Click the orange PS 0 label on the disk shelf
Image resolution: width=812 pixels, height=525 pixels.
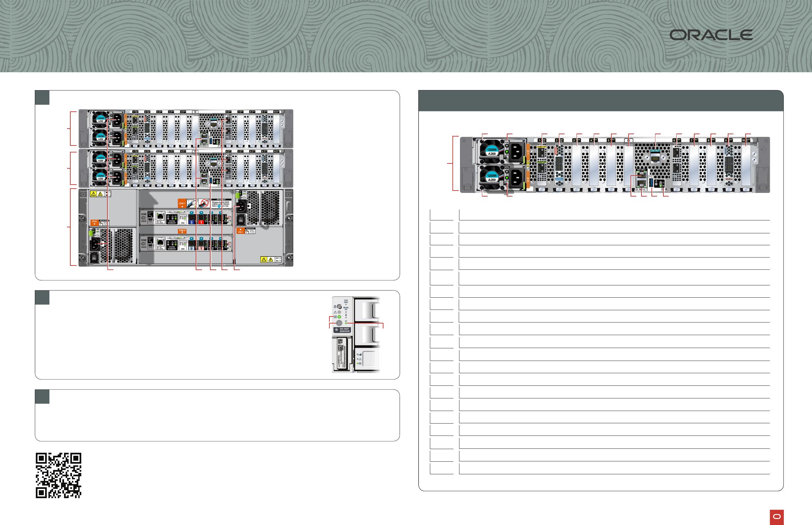point(95,223)
